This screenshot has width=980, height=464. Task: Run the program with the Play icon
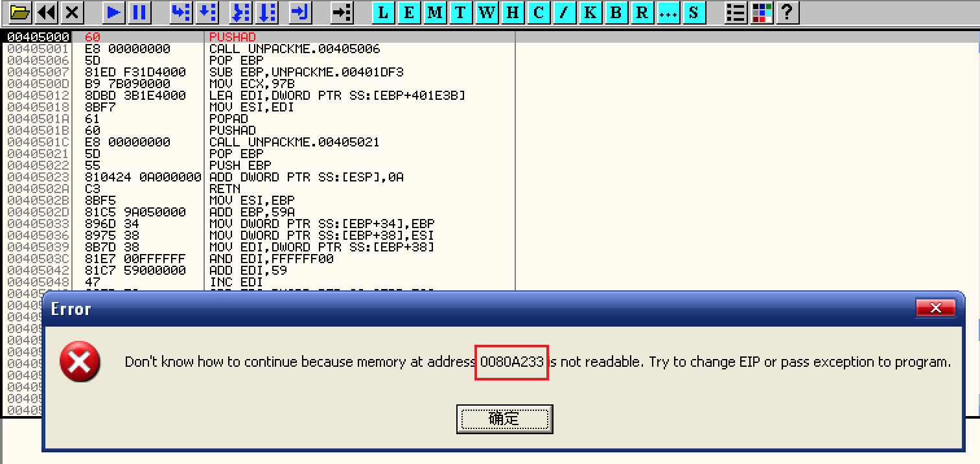pos(113,12)
